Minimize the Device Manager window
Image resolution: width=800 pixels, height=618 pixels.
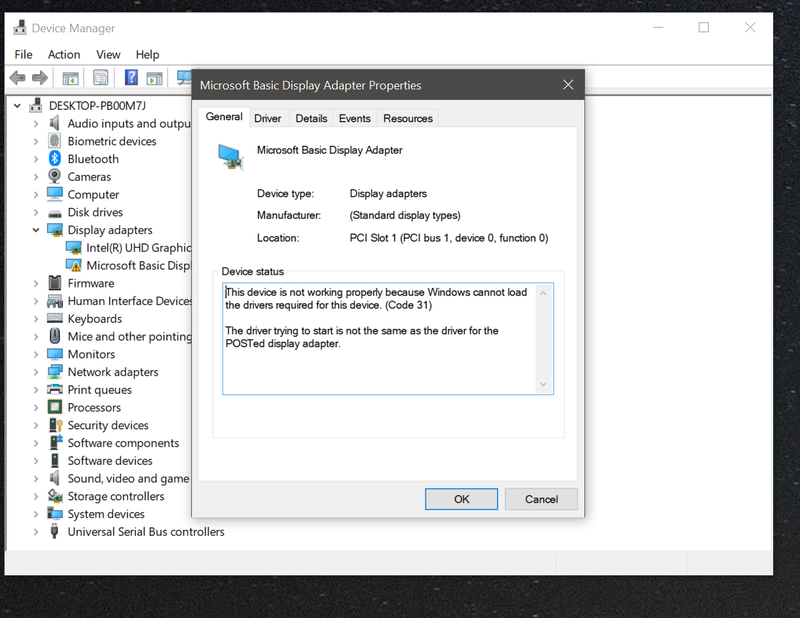click(658, 28)
